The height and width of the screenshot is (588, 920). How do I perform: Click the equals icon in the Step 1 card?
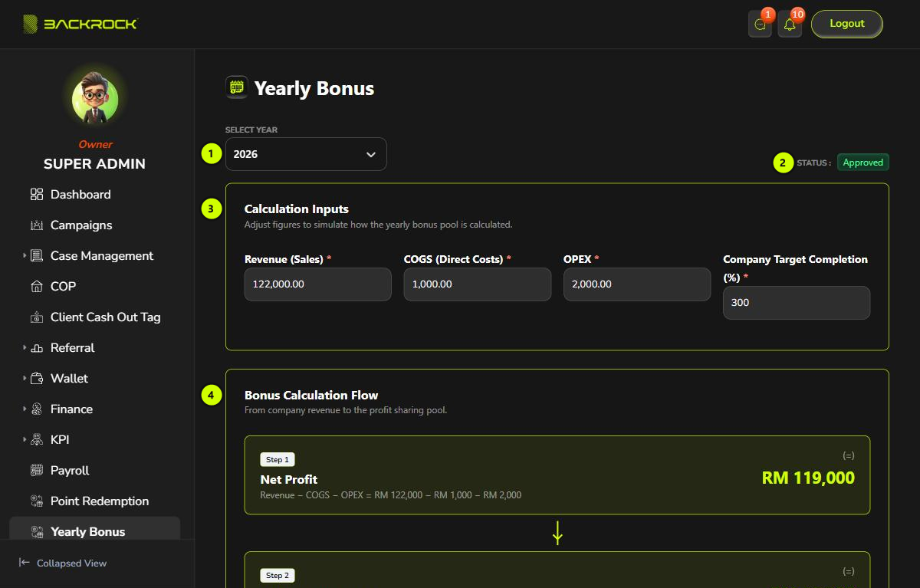tap(849, 455)
